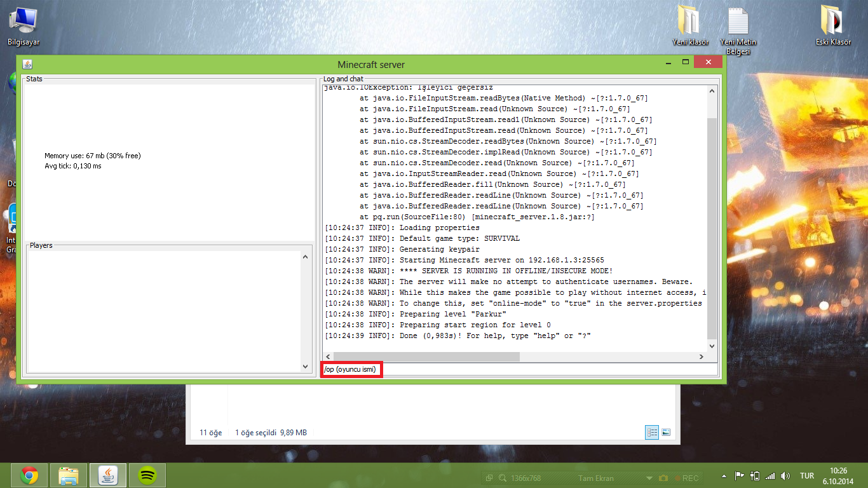Click the log's horizontal scrollbar left arrow
The width and height of the screenshot is (868, 488).
[329, 356]
